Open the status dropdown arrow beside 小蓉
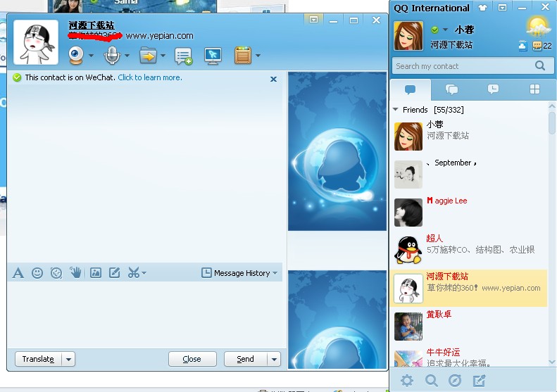 click(x=445, y=30)
